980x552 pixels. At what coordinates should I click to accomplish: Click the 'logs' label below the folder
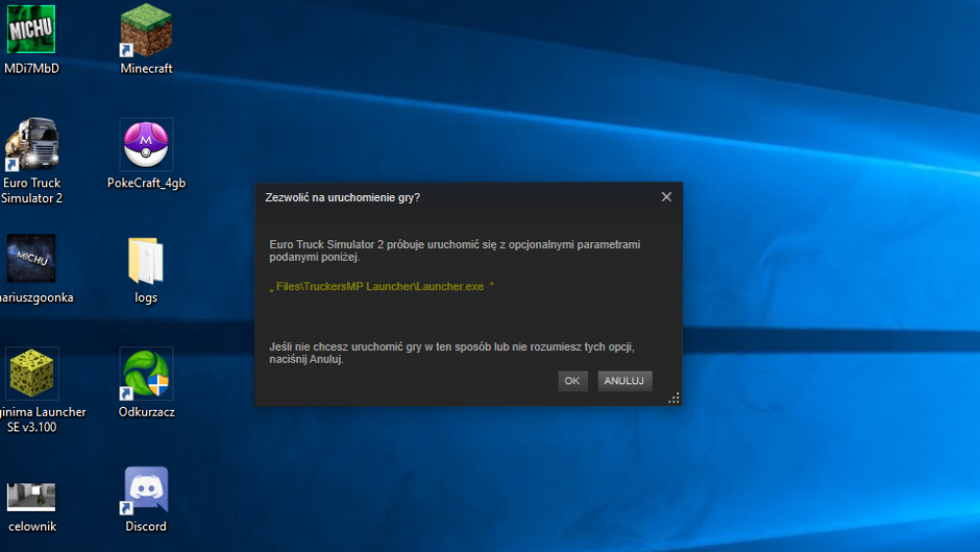click(146, 298)
